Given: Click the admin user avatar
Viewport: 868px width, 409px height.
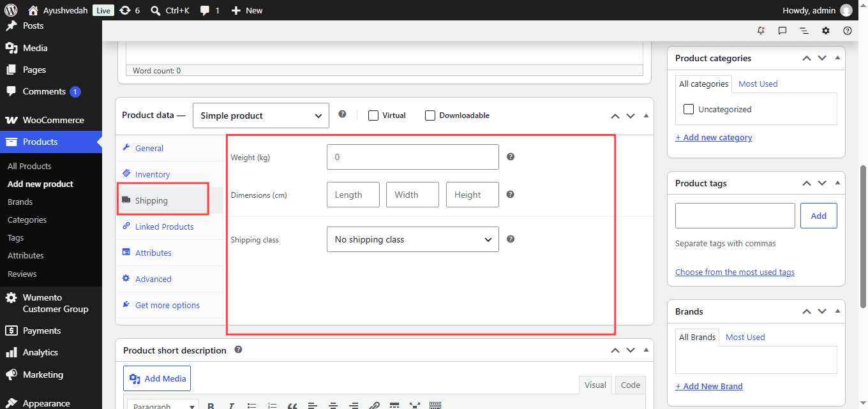Looking at the screenshot, I should [x=846, y=10].
